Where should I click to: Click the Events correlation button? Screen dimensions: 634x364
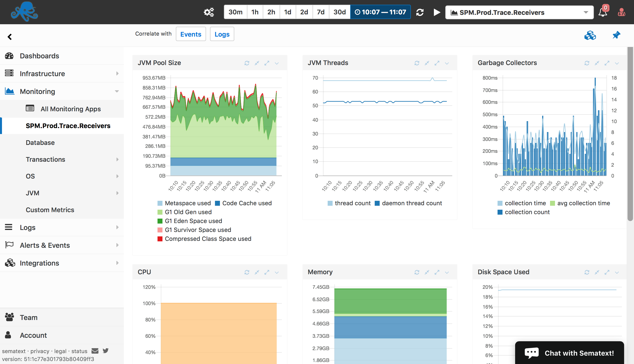tap(191, 33)
